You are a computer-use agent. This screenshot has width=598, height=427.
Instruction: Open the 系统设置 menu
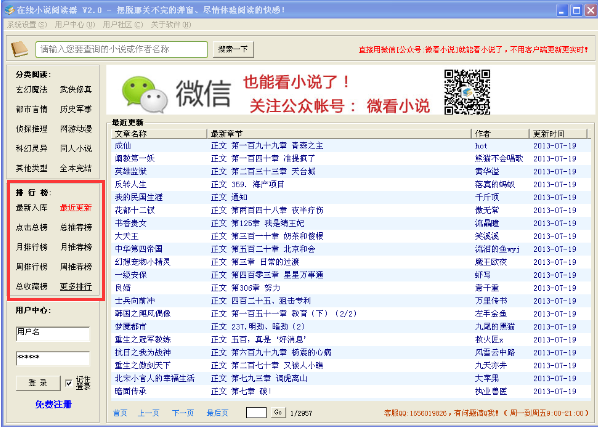click(27, 25)
